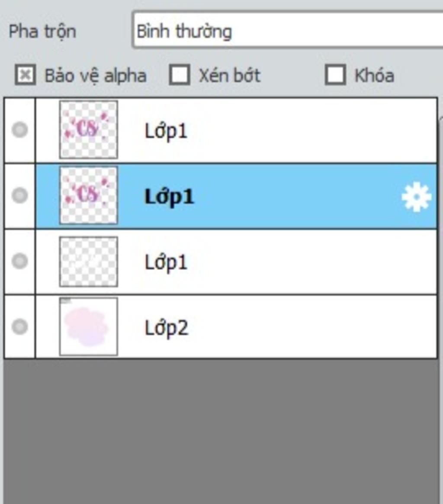Click the Pha trộn label

coord(42,32)
